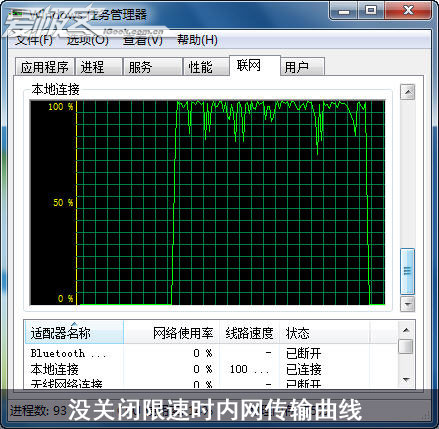
Task: Switch to the 进程 tab
Action: pos(98,67)
